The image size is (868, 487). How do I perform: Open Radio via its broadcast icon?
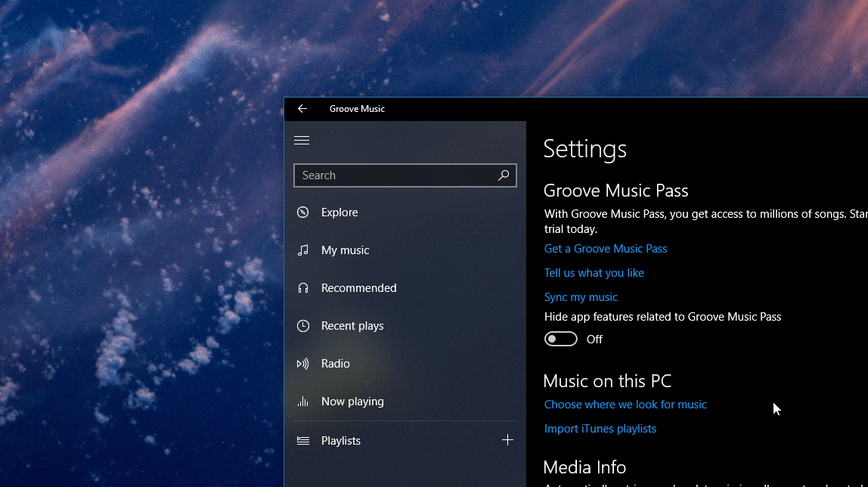click(x=303, y=364)
